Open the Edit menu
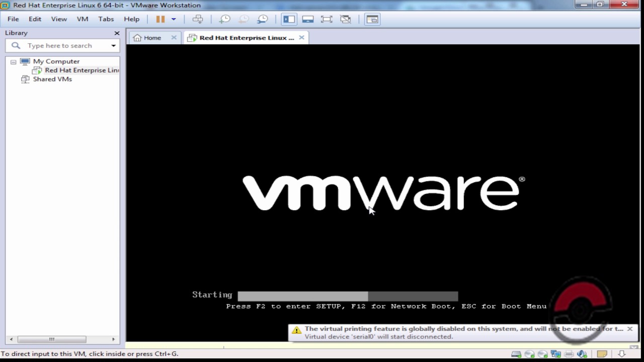 [35, 19]
